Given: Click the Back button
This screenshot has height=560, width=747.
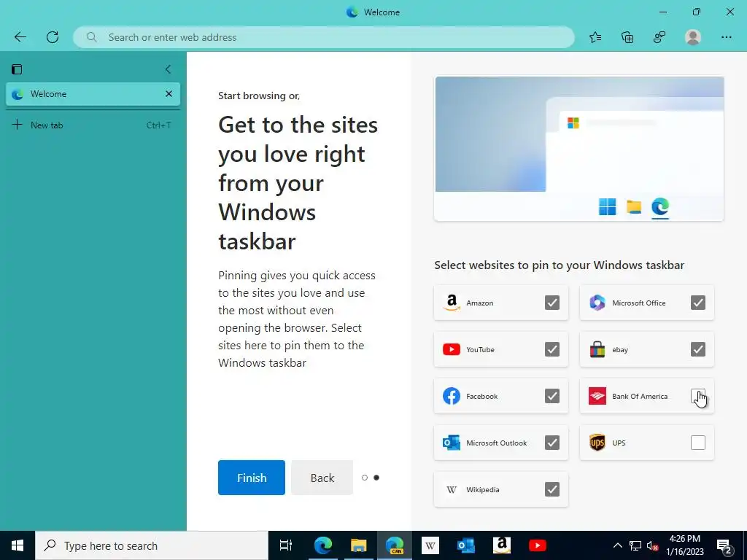Looking at the screenshot, I should [322, 478].
